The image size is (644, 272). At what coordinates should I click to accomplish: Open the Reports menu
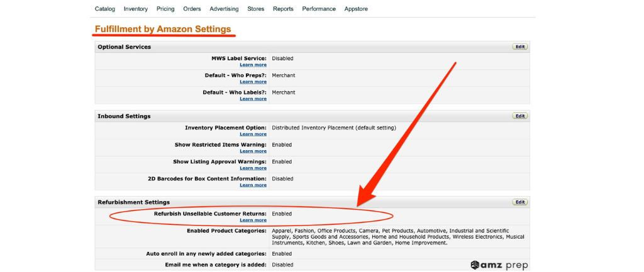coord(284,9)
